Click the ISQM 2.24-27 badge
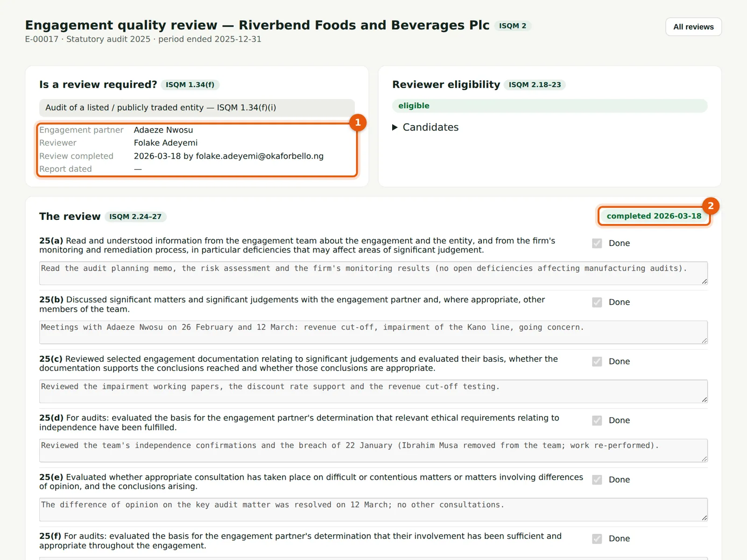The image size is (747, 560). (x=135, y=217)
